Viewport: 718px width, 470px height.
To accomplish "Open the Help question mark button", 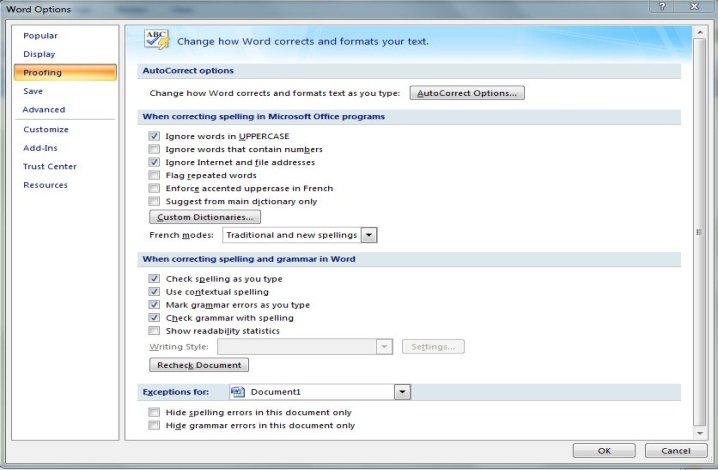I will pyautogui.click(x=663, y=6).
